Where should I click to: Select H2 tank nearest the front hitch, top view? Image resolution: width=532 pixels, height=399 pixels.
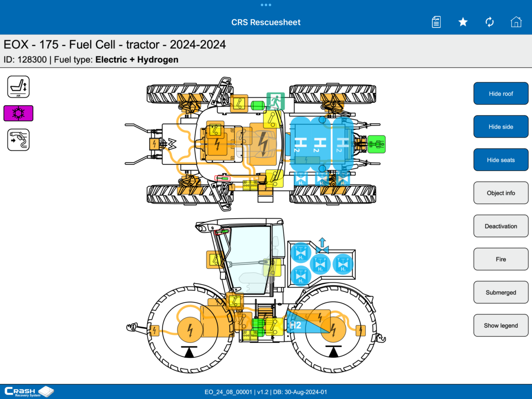[342, 144]
